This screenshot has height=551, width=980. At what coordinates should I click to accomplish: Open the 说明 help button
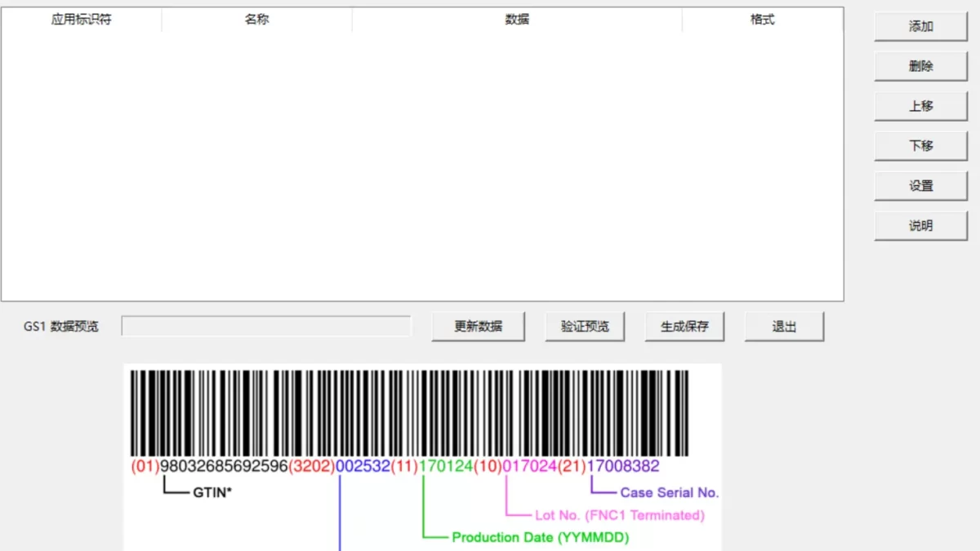point(920,226)
